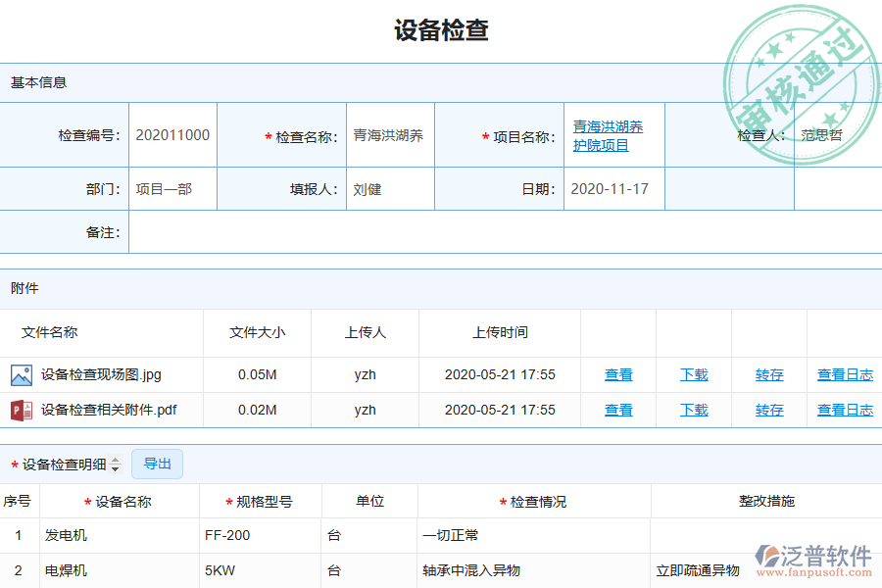Click the up arrow beside 设备检查明细
This screenshot has width=882, height=588.
click(x=115, y=460)
